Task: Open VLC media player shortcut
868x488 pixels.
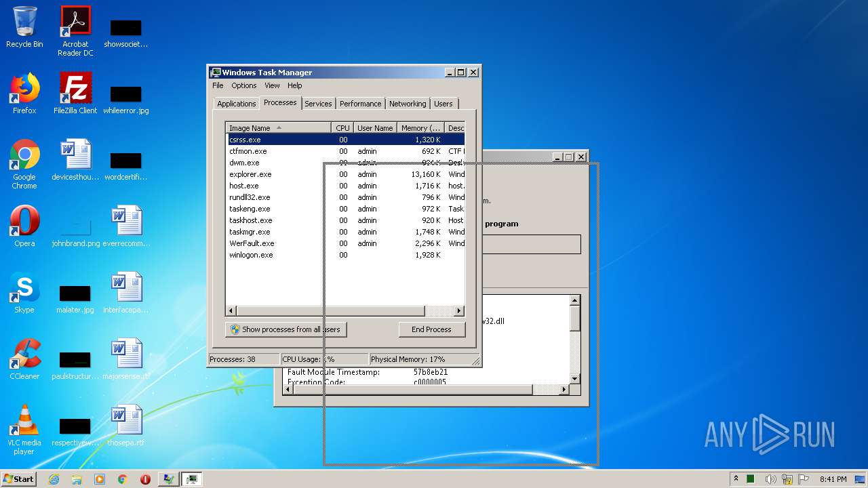Action: (x=24, y=430)
